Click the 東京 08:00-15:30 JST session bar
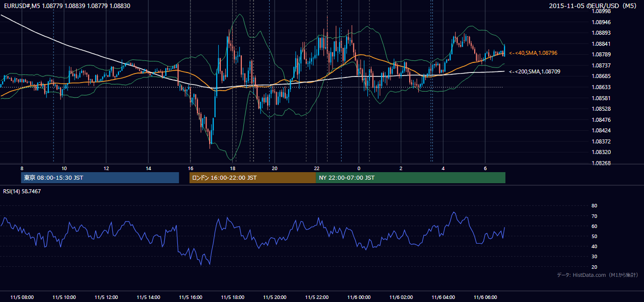Image resolution: width=644 pixels, height=302 pixels. pyautogui.click(x=100, y=178)
